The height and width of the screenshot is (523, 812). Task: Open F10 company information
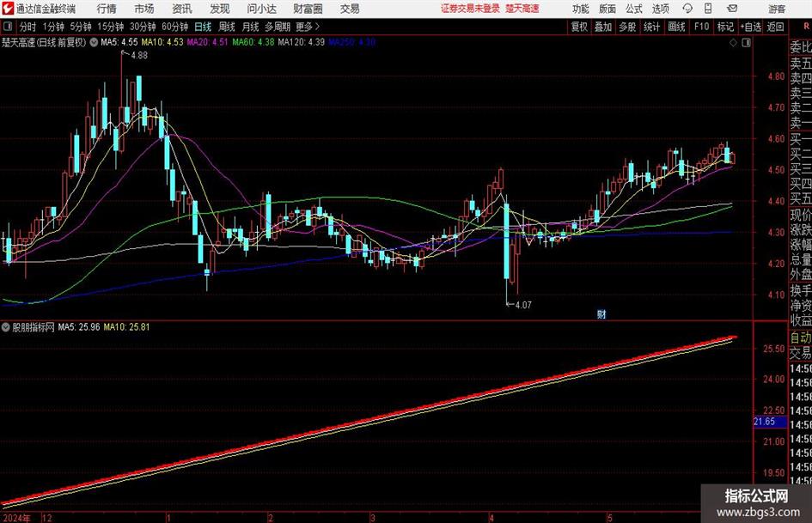click(x=701, y=27)
